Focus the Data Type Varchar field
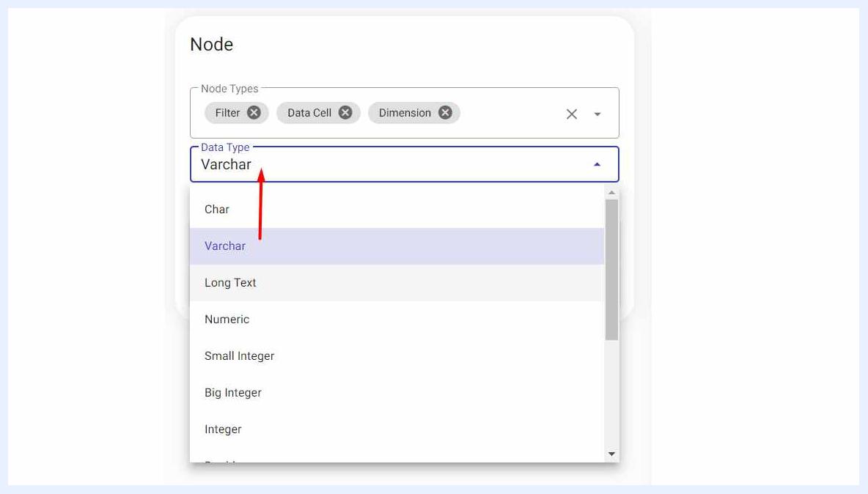This screenshot has height=494, width=868. [404, 164]
